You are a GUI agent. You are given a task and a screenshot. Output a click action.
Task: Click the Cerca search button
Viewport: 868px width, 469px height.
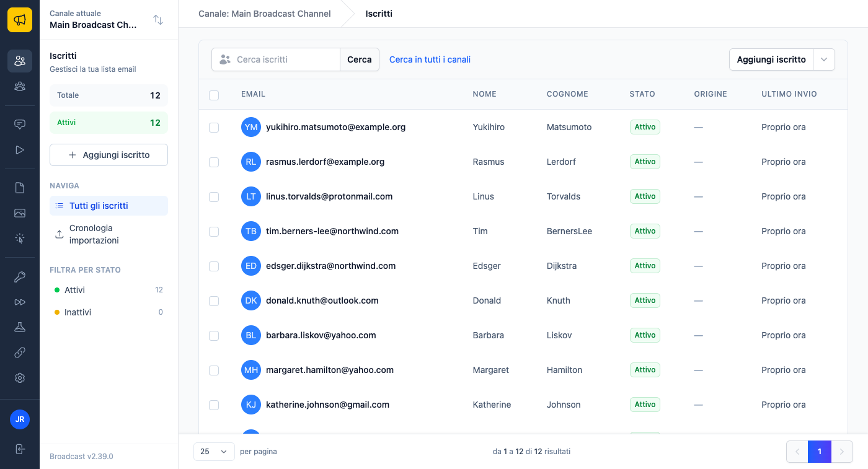coord(360,59)
